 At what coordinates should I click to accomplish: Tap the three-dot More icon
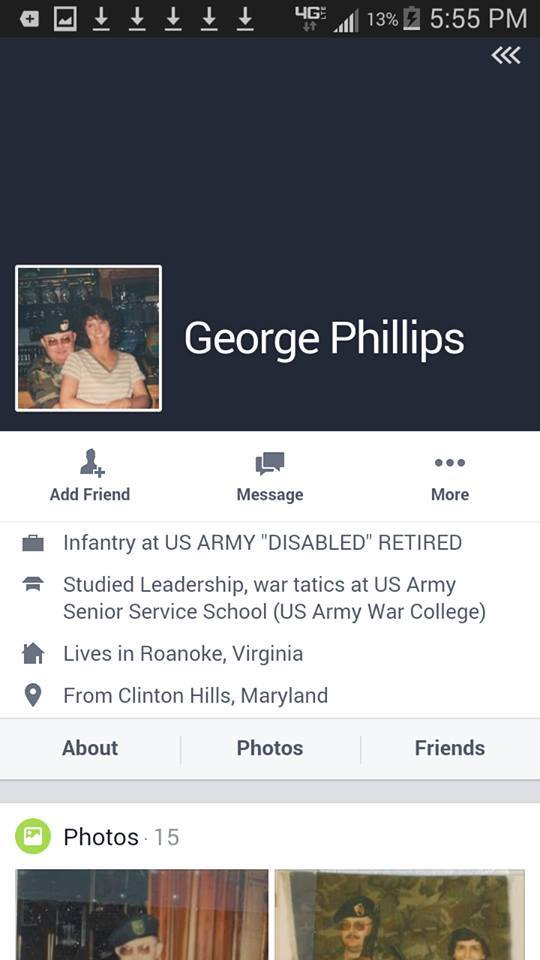(x=450, y=462)
